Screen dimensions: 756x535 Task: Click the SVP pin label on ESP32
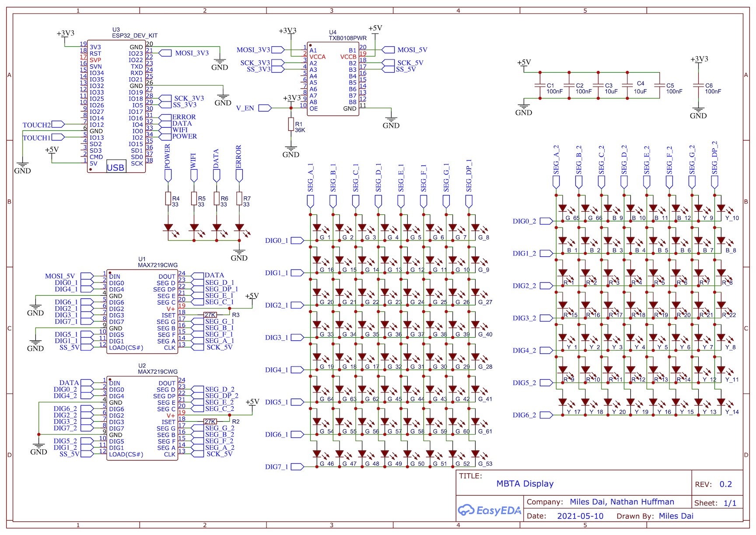click(95, 60)
